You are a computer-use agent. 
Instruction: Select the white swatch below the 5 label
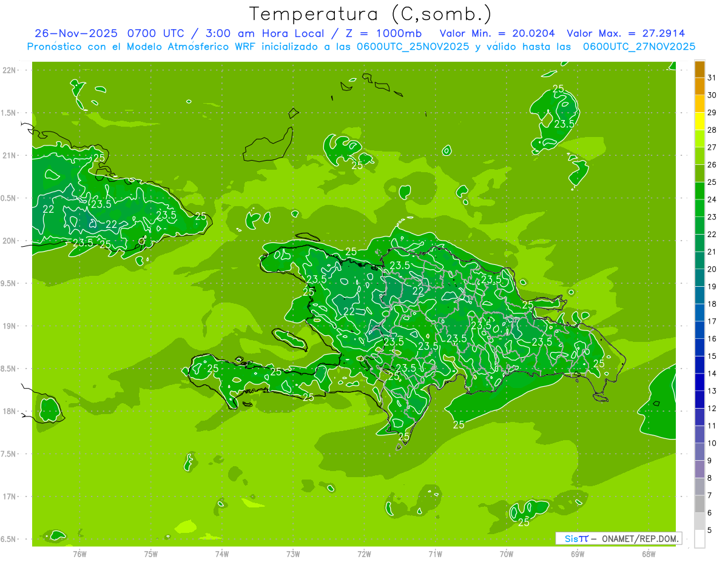tap(700, 539)
